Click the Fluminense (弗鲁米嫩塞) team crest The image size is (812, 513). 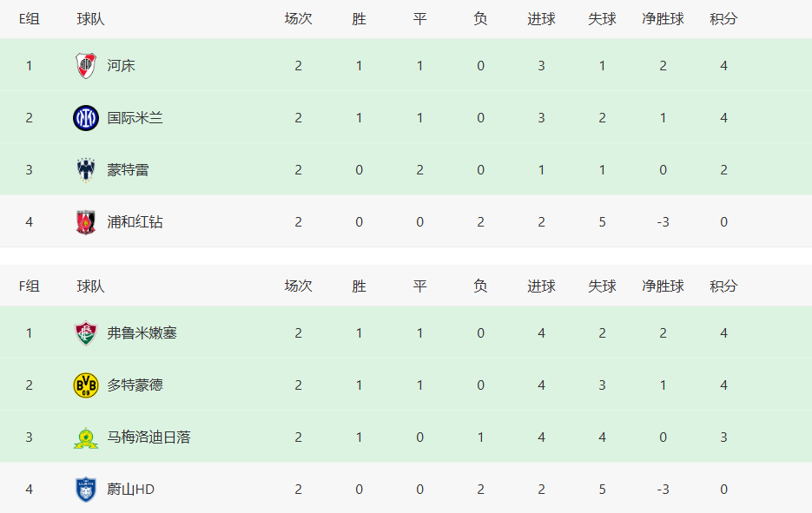pos(86,332)
